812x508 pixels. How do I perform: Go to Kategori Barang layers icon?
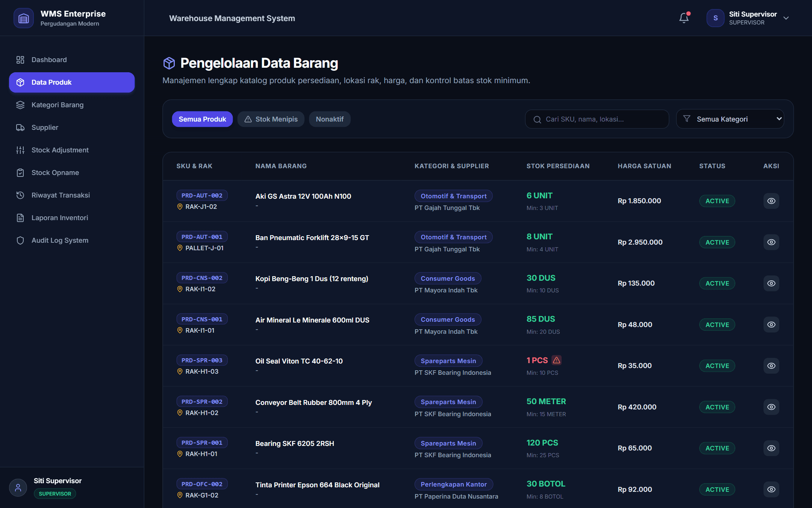point(20,105)
